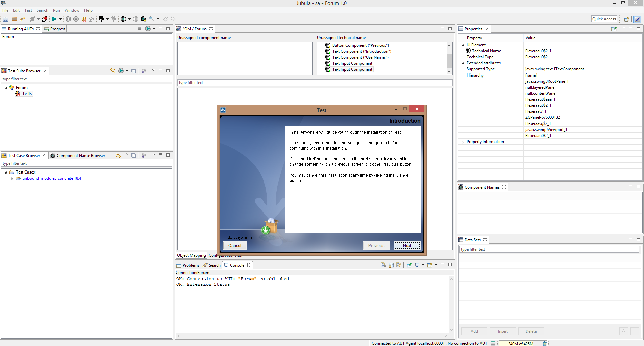
Task: Click the garbage collector trash icon in the status bar
Action: pos(545,343)
